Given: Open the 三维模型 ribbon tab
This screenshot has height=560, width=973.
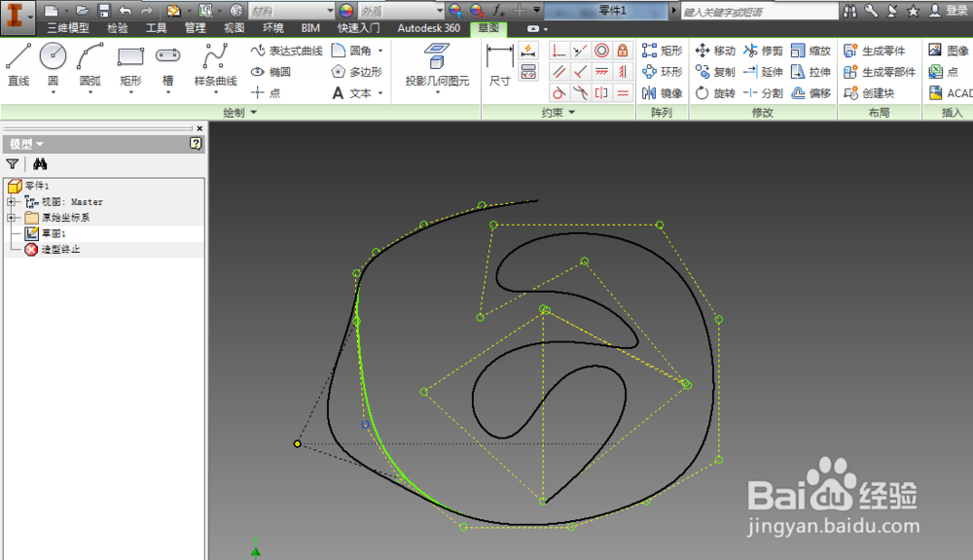Looking at the screenshot, I should (68, 28).
